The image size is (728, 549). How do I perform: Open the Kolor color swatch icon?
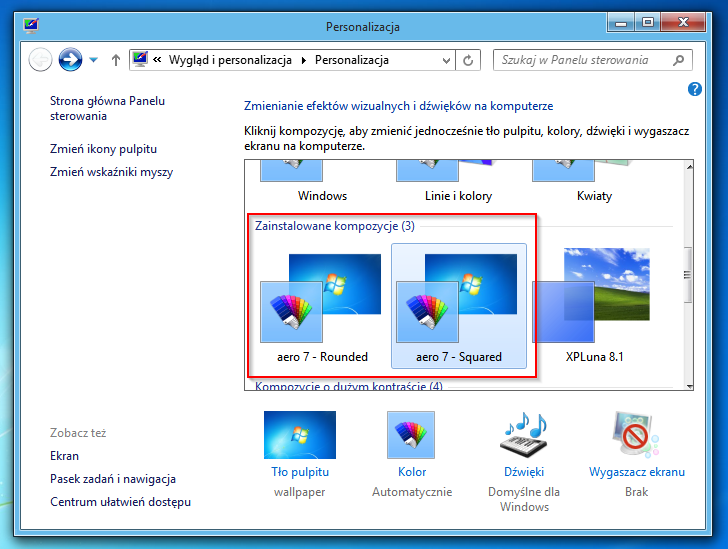tap(411, 435)
